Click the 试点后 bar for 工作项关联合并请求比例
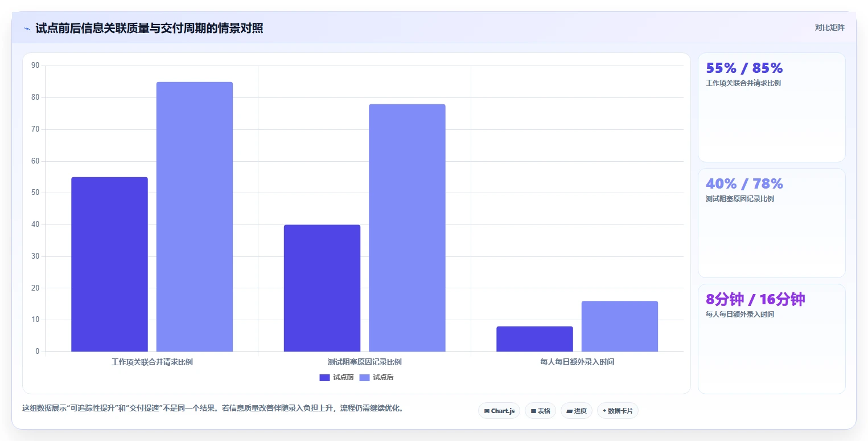 [195, 217]
